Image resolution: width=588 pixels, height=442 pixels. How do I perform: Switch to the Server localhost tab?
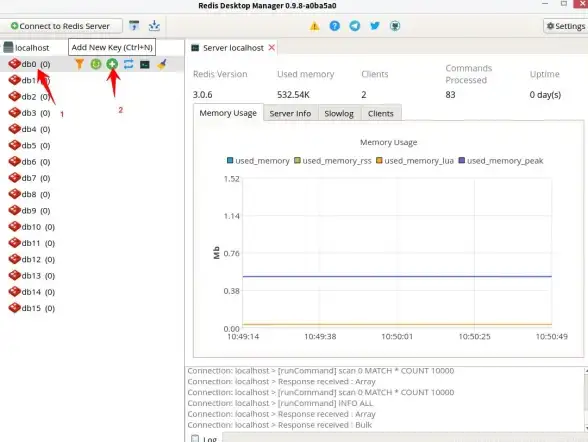(x=233, y=48)
